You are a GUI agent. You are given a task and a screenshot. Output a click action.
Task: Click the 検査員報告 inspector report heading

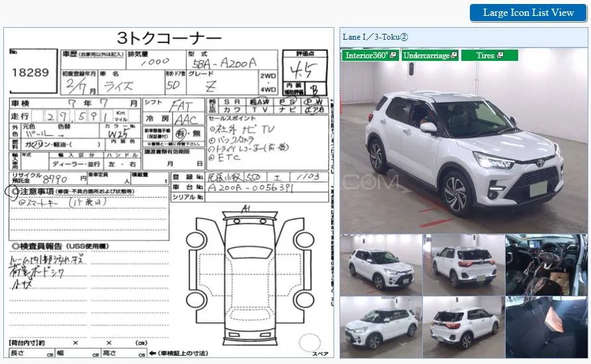pyautogui.click(x=60, y=246)
